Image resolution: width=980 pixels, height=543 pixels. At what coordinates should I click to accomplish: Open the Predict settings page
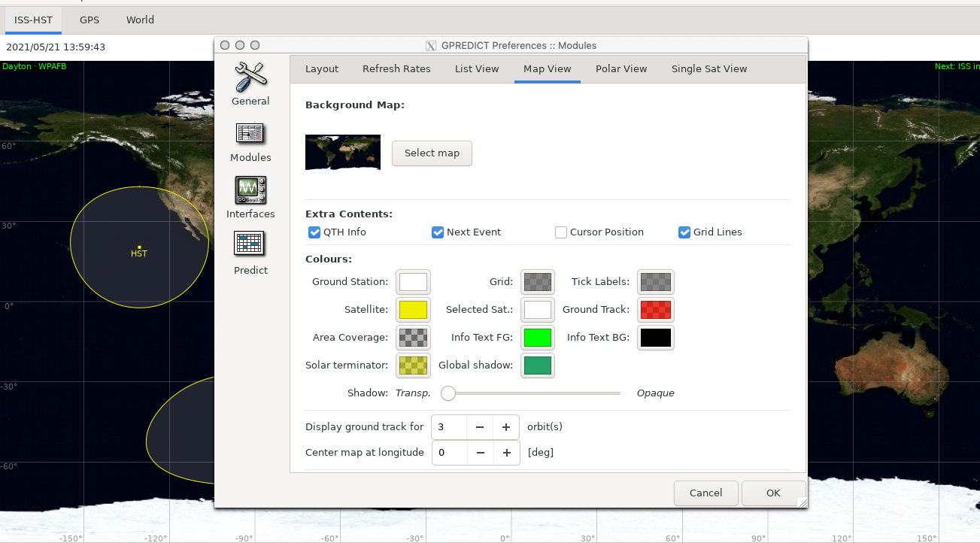250,252
